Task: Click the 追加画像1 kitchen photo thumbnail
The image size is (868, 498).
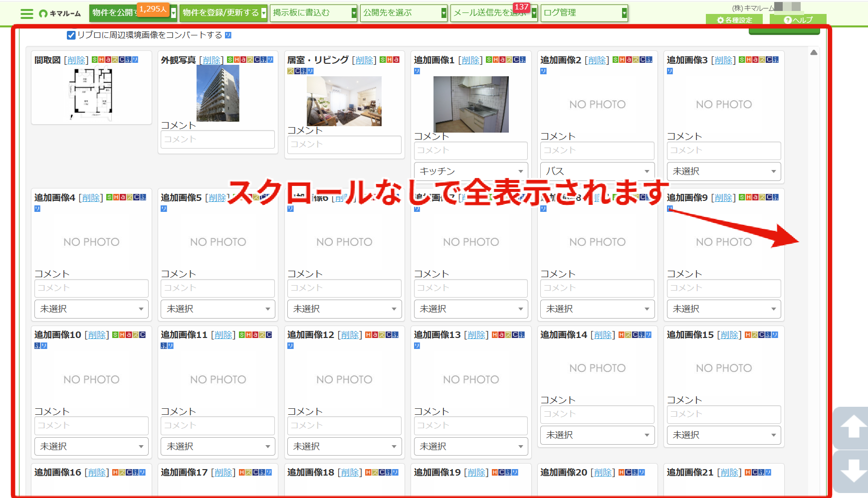Action: [471, 104]
